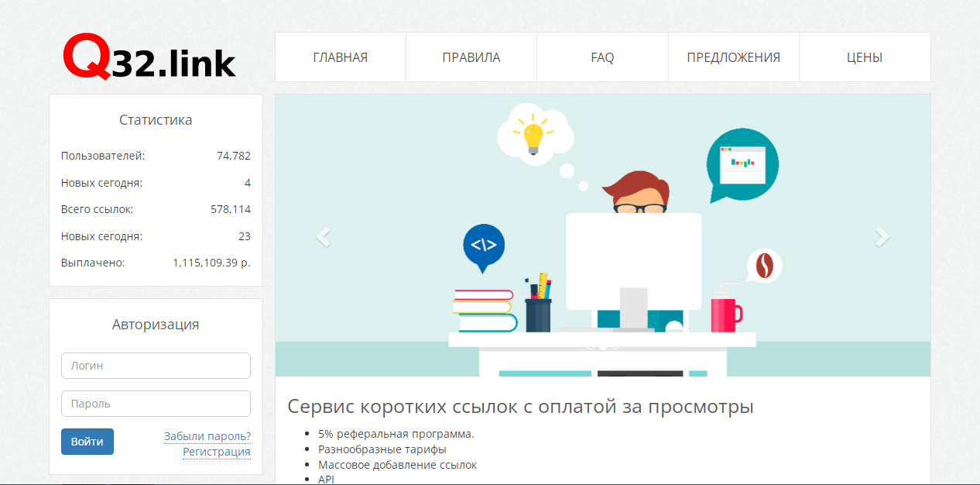
Task: Open the Регистрация link
Action: pyautogui.click(x=216, y=452)
